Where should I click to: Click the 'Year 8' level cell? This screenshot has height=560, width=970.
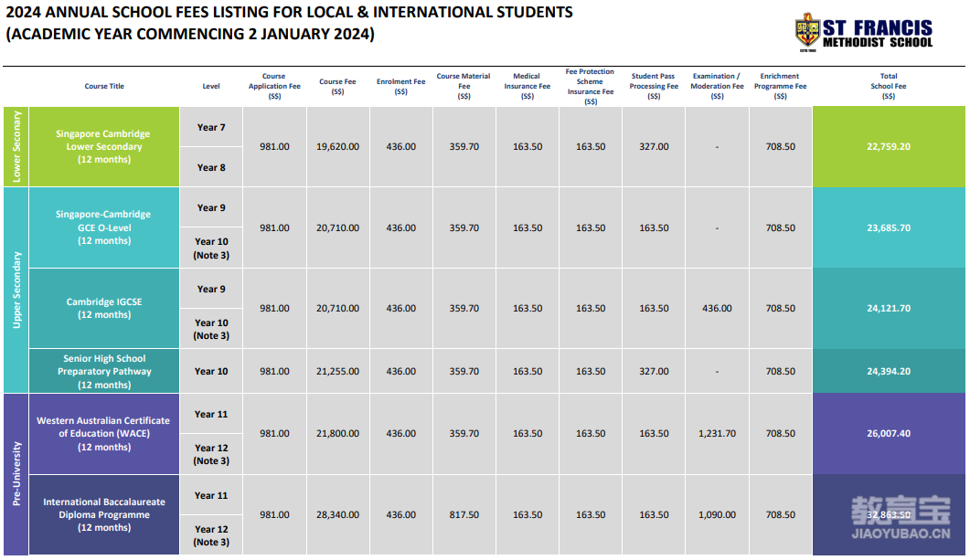coord(211,167)
